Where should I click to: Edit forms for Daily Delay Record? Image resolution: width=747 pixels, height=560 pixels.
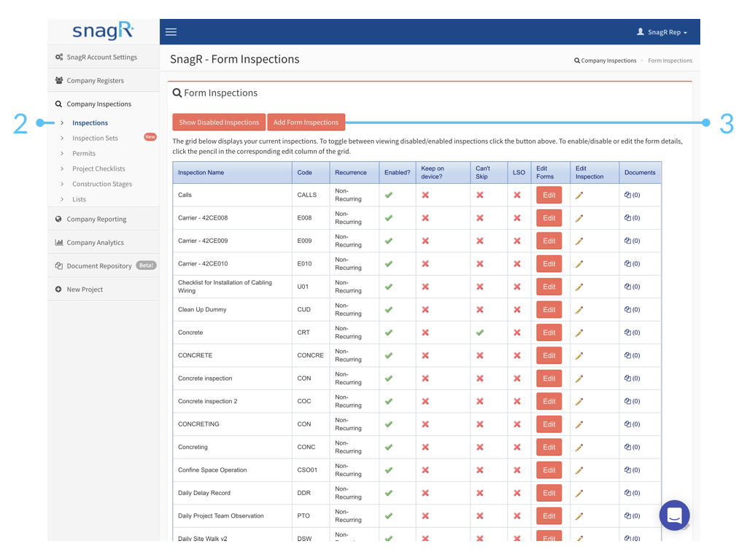[x=549, y=493]
